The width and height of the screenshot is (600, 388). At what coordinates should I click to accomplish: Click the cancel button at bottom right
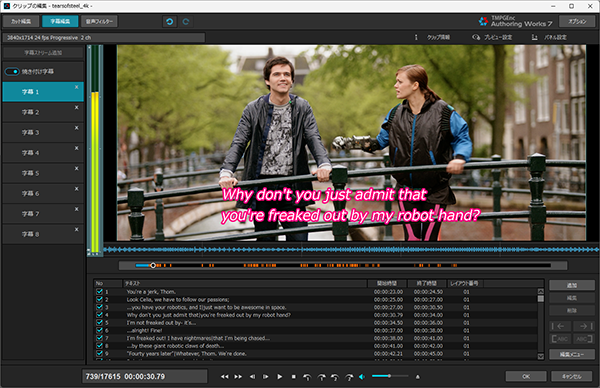click(x=572, y=377)
